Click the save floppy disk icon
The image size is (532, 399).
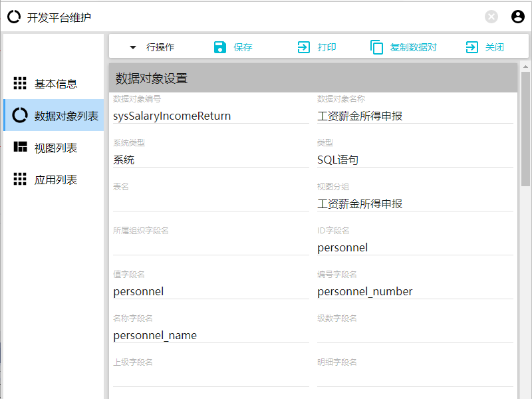tap(220, 47)
